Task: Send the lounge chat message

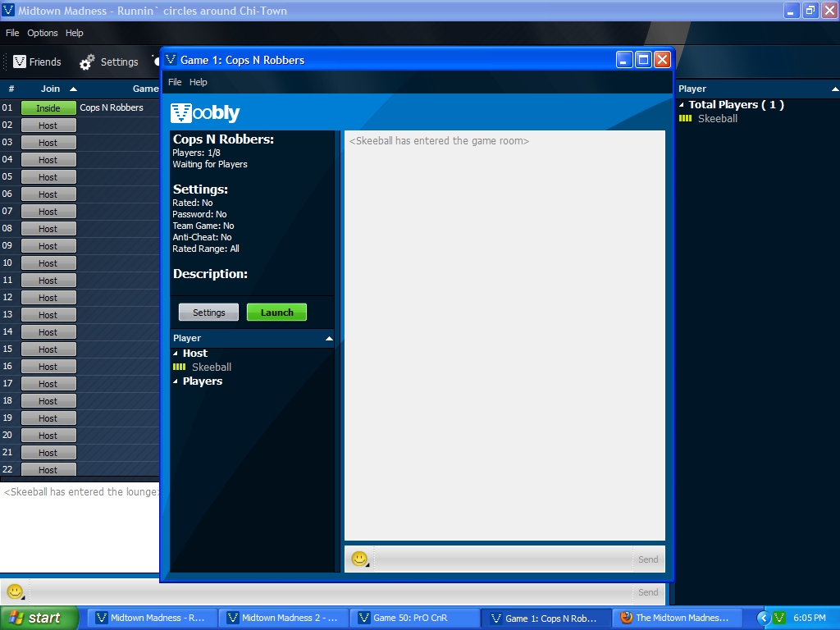Action: point(648,592)
